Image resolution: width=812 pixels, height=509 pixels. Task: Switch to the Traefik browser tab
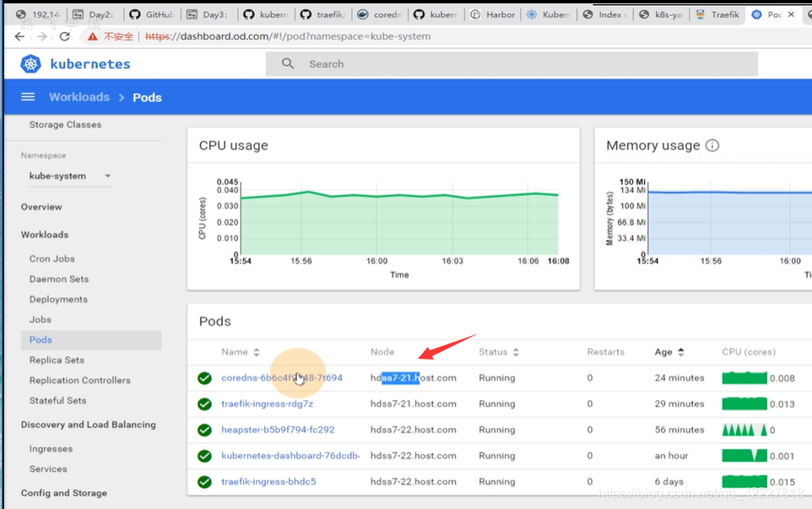(x=717, y=14)
